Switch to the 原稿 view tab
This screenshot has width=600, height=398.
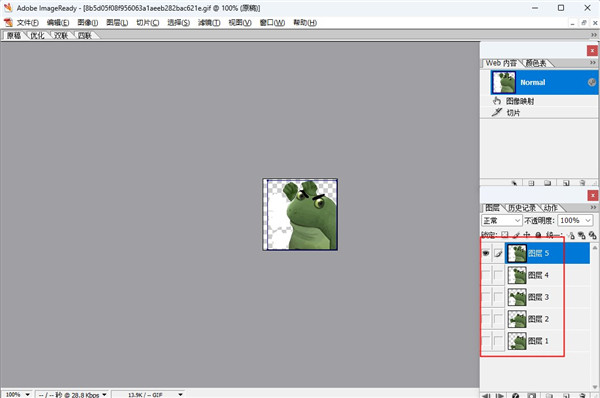click(x=14, y=36)
